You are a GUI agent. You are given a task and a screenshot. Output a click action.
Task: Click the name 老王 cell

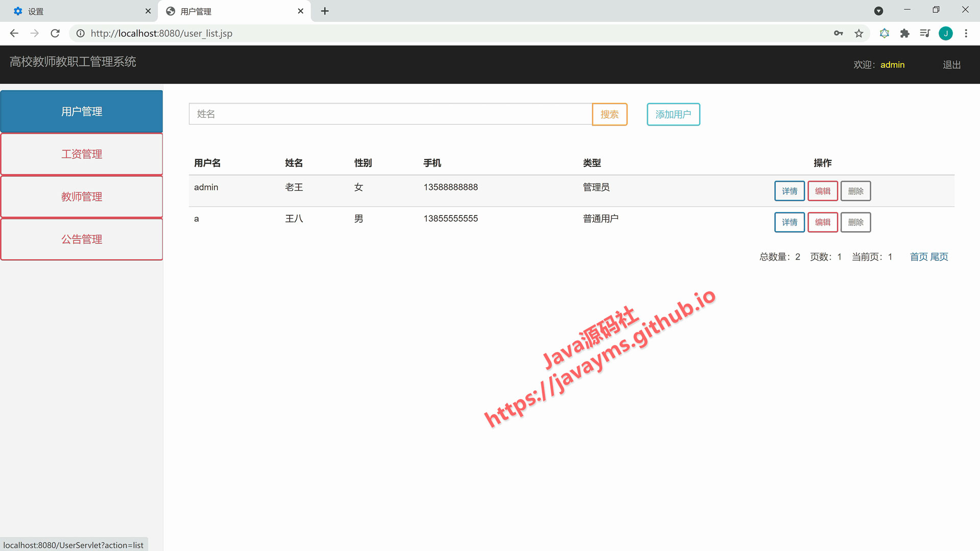point(294,187)
